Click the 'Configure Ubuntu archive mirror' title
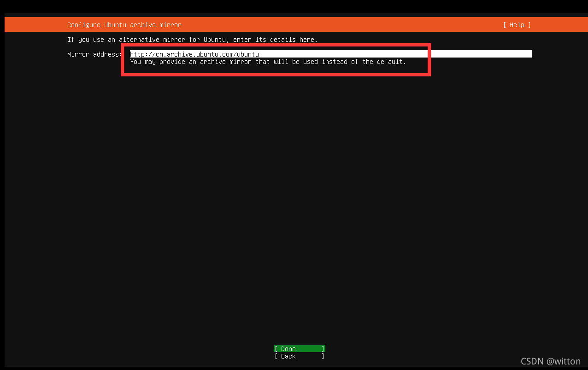Viewport: 588px width, 370px height. (124, 25)
